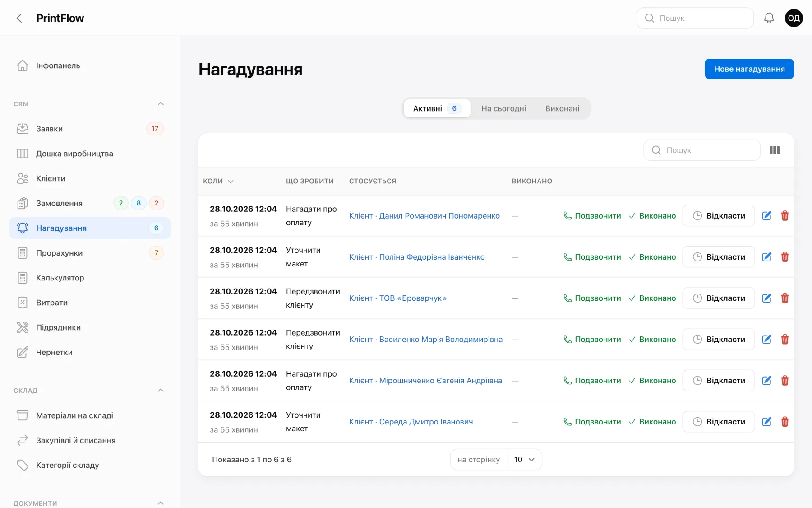Image resolution: width=812 pixels, height=508 pixels.
Task: Switch to the Виконані tab
Action: pos(562,108)
